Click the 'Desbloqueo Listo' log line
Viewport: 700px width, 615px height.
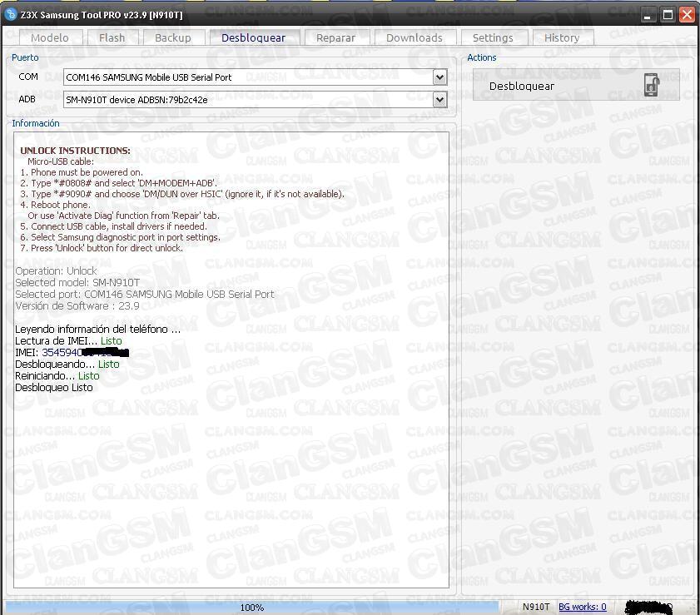point(54,387)
